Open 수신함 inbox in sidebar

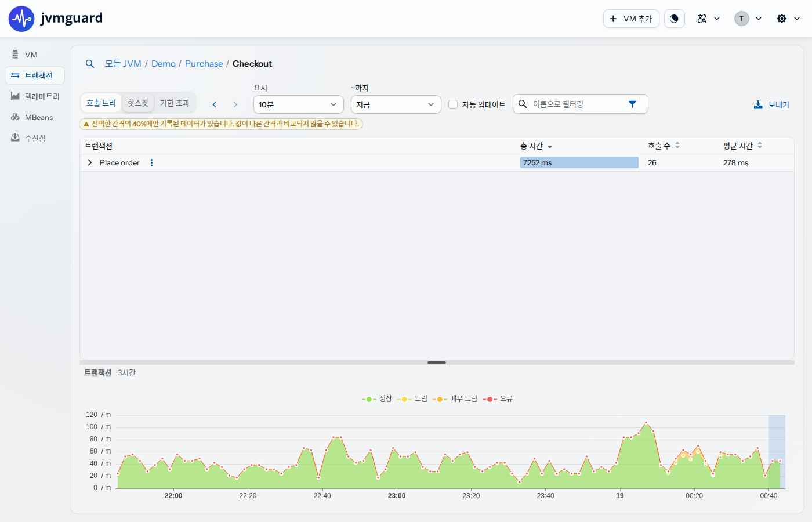[35, 138]
